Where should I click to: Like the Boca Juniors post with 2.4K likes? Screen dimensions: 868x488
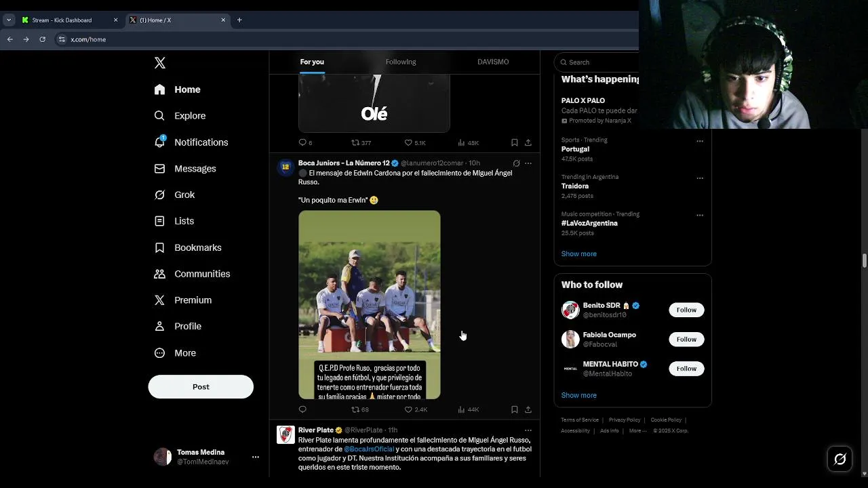416,409
